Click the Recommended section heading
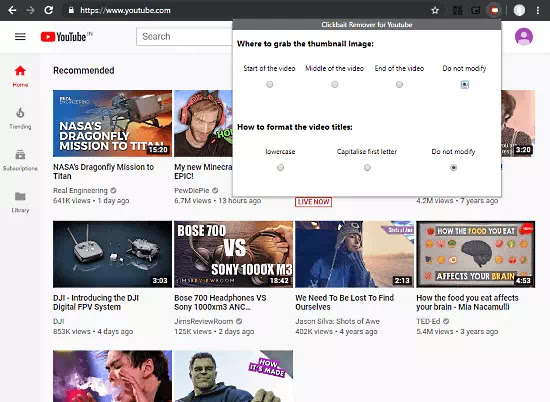Viewport: 550px width, 402px height. pyautogui.click(x=84, y=70)
